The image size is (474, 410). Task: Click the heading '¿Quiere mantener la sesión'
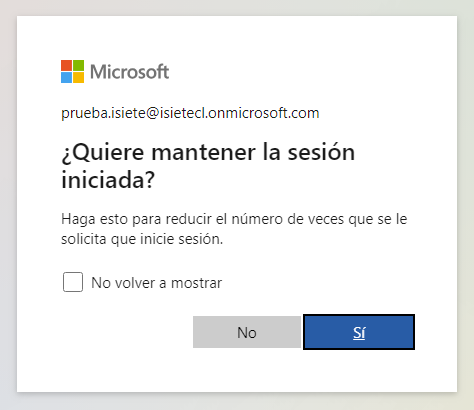pyautogui.click(x=208, y=153)
